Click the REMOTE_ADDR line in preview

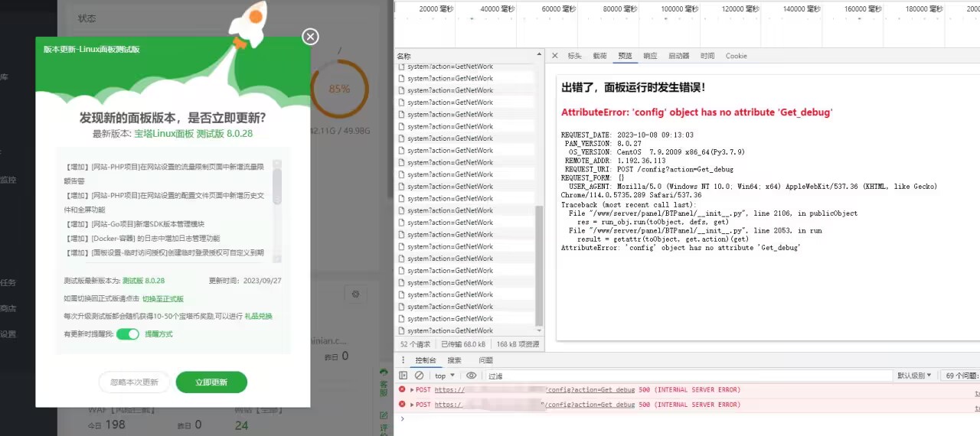[x=615, y=161]
